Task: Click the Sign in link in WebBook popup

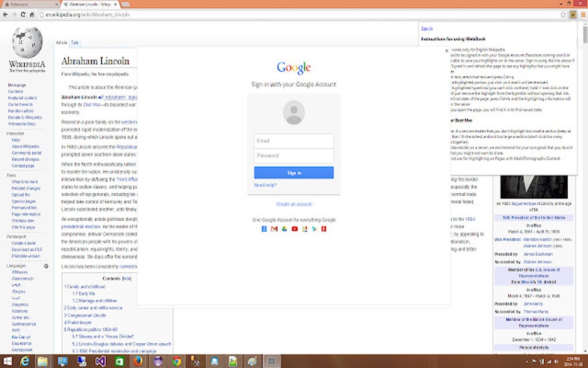Action: [427, 28]
